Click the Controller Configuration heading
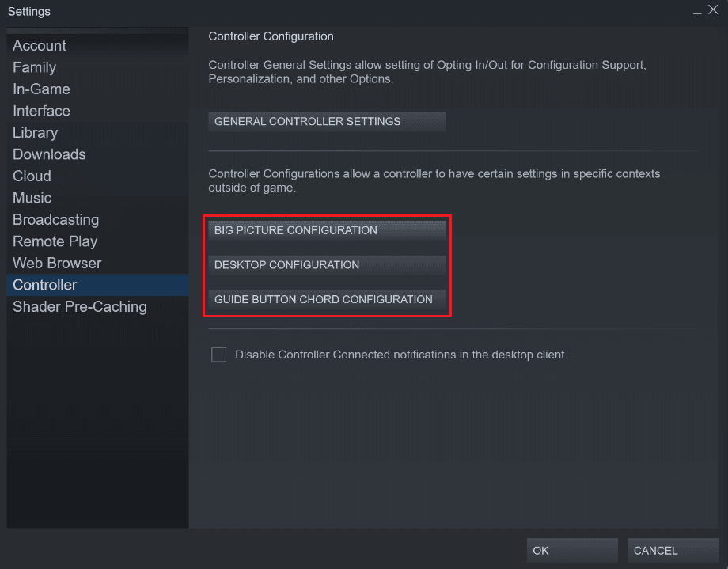The height and width of the screenshot is (569, 728). tap(271, 36)
